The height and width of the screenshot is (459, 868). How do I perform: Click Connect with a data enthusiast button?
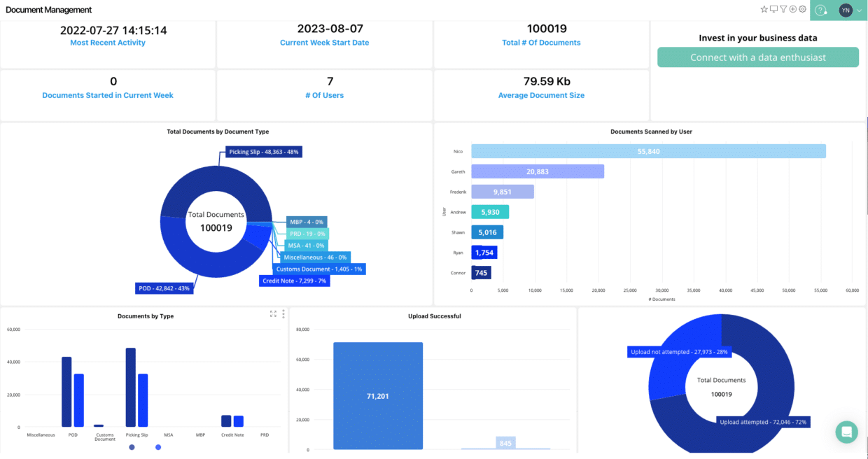[x=757, y=57]
